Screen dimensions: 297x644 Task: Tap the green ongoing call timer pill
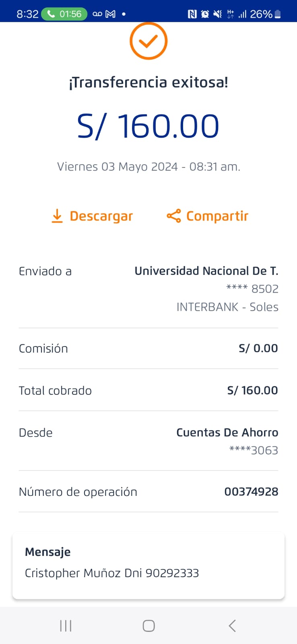(x=64, y=14)
